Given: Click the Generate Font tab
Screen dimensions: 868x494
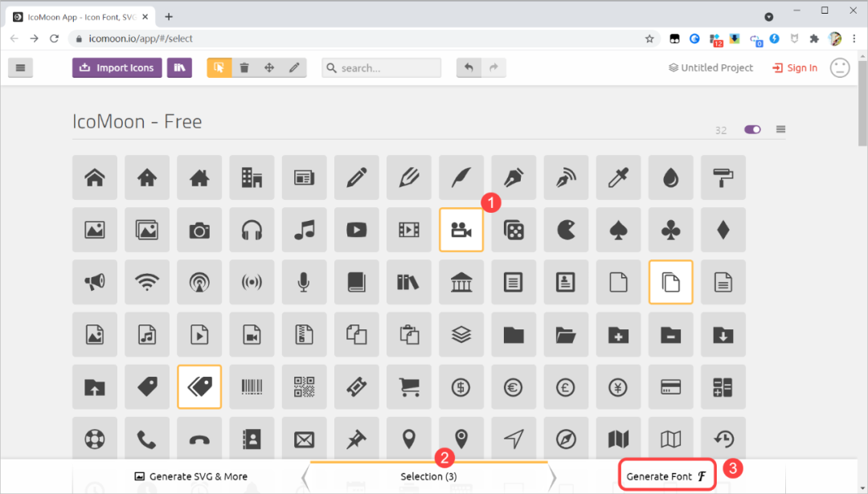Looking at the screenshot, I should pyautogui.click(x=666, y=476).
